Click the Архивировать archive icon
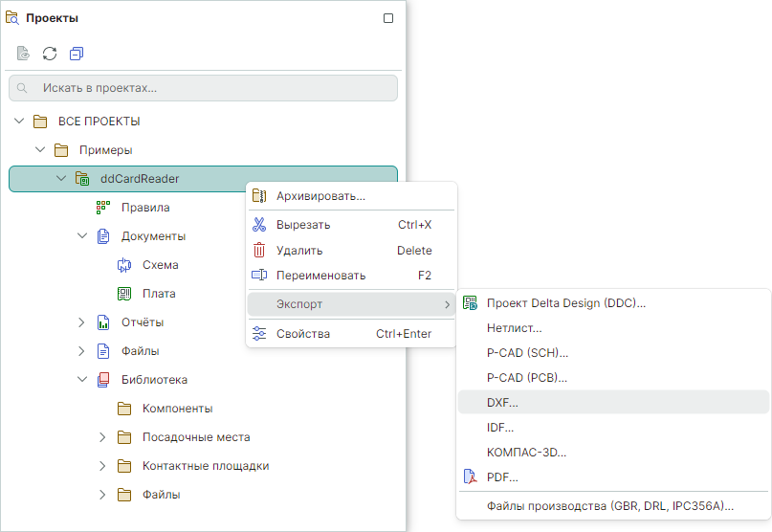Viewport: 772px width, 532px height. coord(259,196)
